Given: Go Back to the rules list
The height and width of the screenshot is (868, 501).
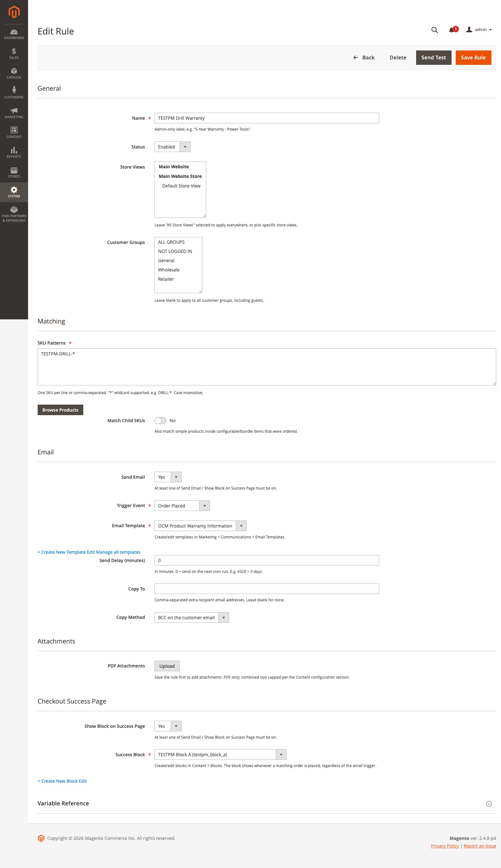Looking at the screenshot, I should [364, 57].
